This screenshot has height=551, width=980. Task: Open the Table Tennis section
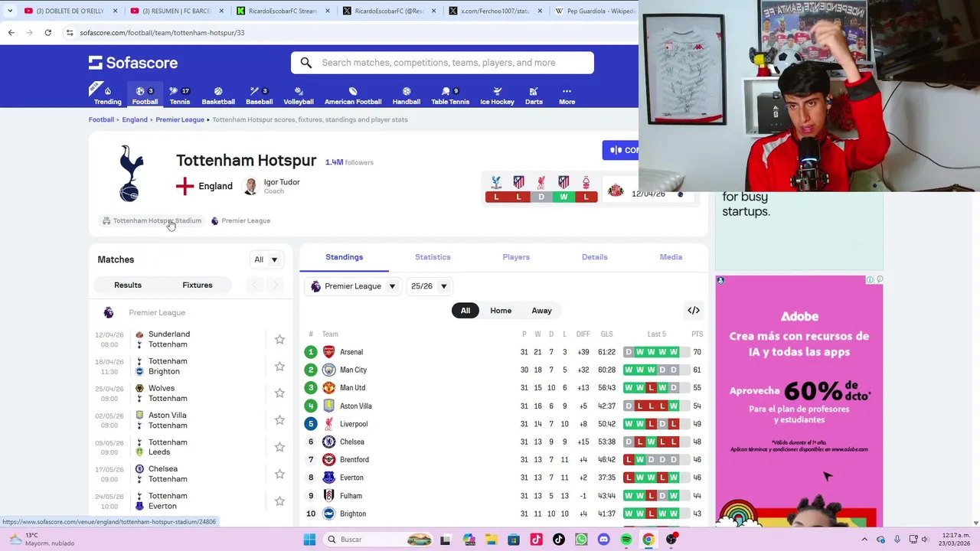450,95
